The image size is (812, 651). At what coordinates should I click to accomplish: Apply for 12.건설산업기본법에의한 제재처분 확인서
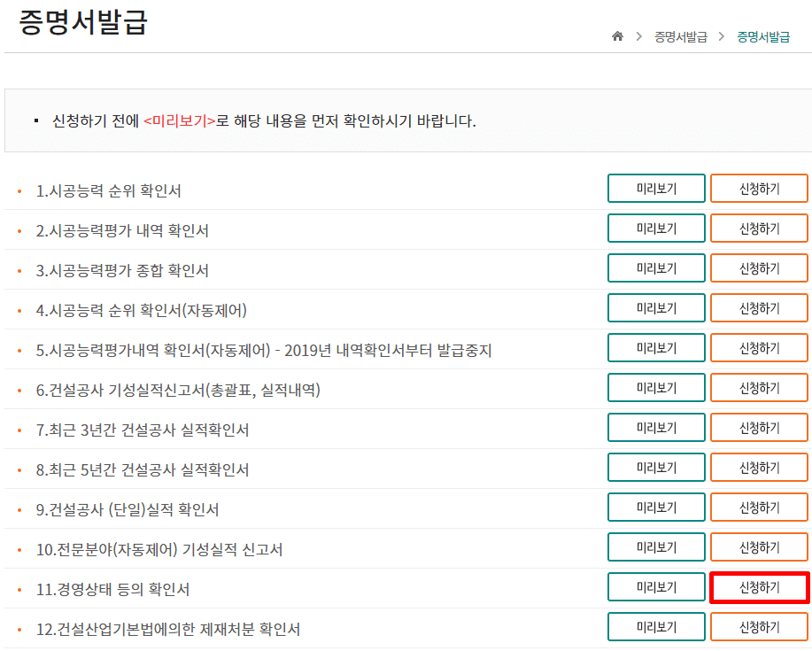[x=759, y=627]
